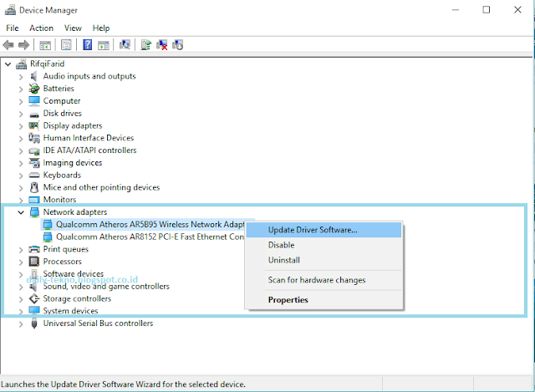
Task: Select the Network adapters label
Action: [75, 211]
